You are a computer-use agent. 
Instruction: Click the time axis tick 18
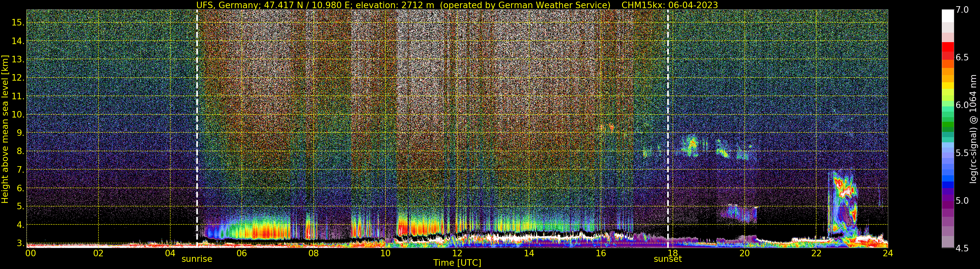click(672, 253)
